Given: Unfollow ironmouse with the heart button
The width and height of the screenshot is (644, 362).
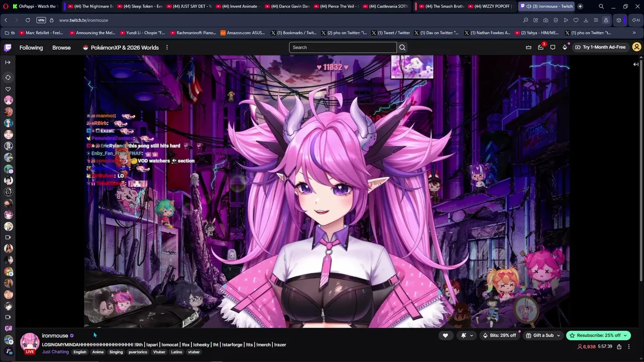Looking at the screenshot, I should [x=445, y=335].
